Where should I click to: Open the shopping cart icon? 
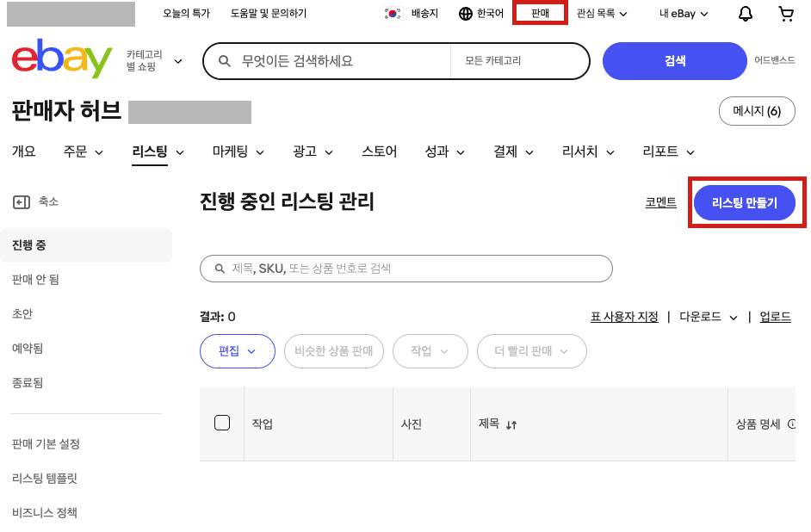pos(786,14)
